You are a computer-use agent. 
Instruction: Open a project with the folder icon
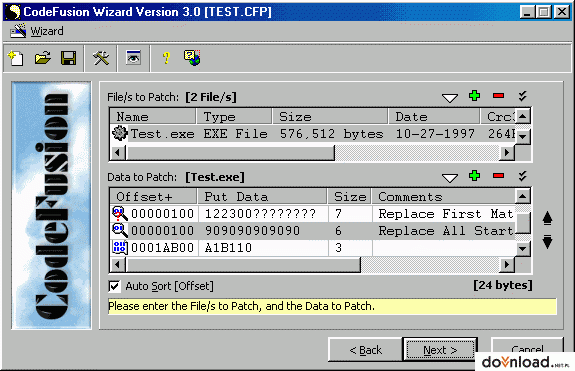click(43, 58)
